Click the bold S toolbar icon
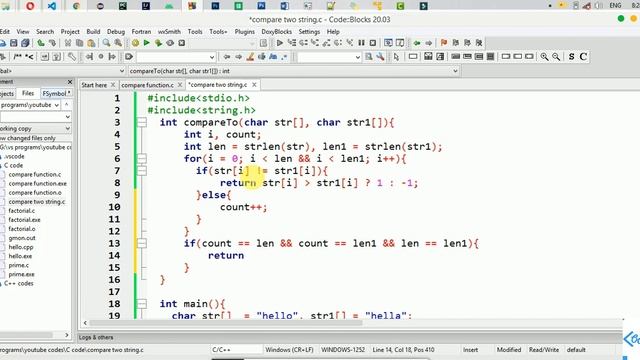 (x=571, y=57)
